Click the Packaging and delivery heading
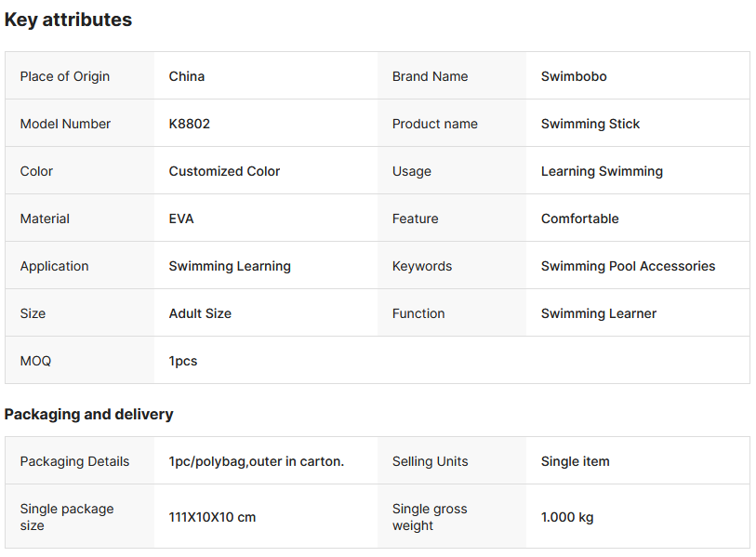The width and height of the screenshot is (756, 557). [x=89, y=414]
